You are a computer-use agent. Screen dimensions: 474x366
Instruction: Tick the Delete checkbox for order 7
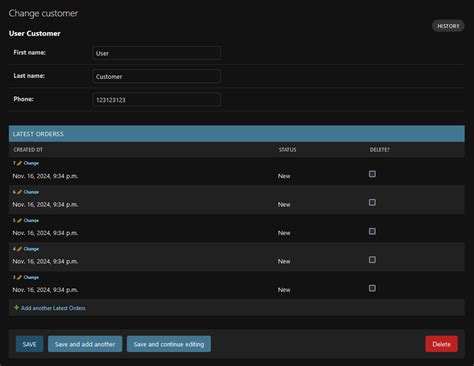click(x=372, y=174)
